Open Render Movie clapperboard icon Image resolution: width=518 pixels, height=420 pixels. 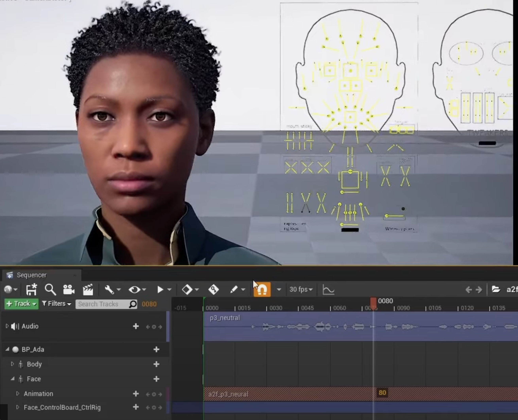point(88,289)
